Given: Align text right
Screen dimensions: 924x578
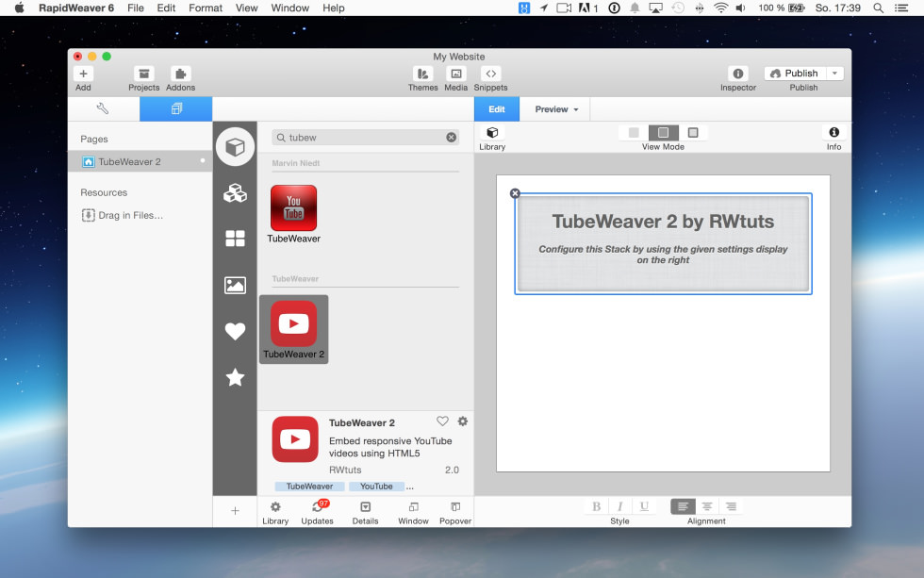Looking at the screenshot, I should (x=731, y=506).
